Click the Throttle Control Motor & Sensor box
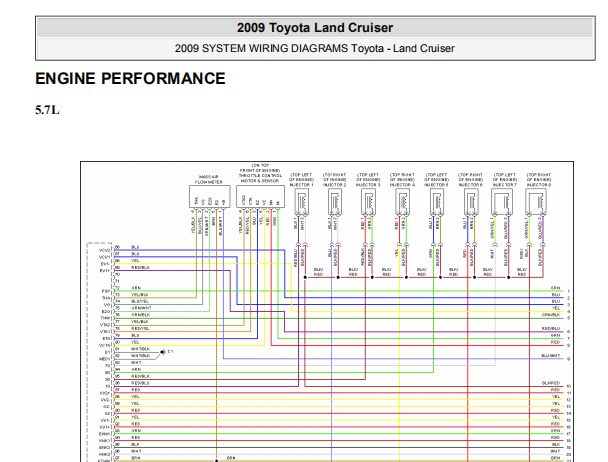This screenshot has width=608, height=462. coord(260,197)
